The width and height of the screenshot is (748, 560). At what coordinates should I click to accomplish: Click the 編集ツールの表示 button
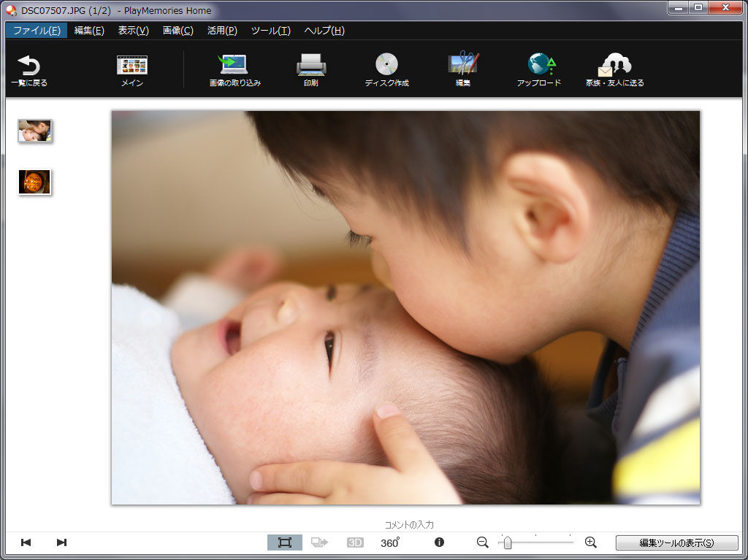click(676, 543)
